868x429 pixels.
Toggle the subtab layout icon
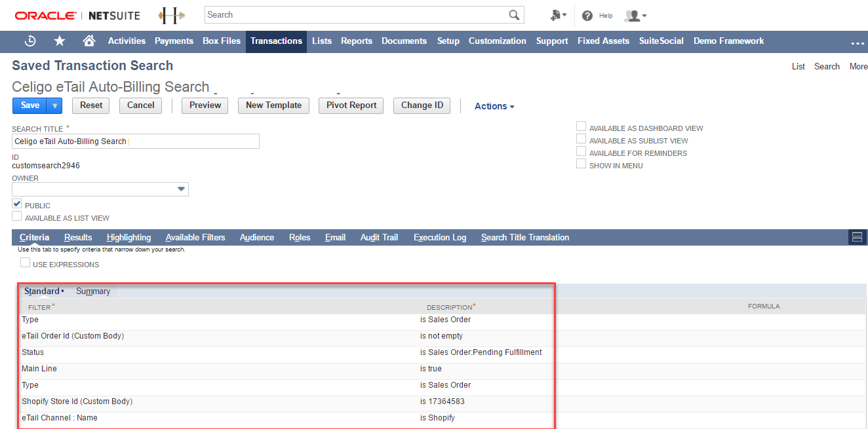click(858, 237)
